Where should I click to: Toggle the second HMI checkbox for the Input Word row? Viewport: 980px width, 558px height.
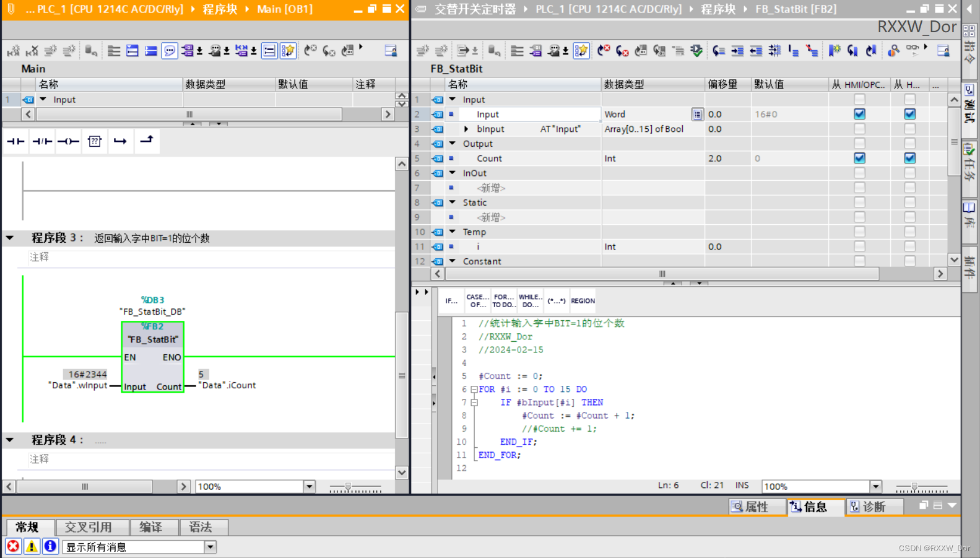coord(909,114)
